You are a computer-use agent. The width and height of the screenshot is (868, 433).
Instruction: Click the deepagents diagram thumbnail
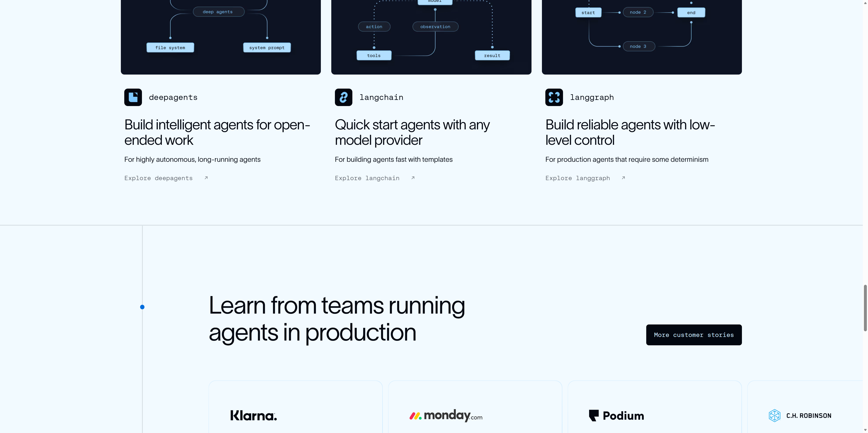pos(221,37)
